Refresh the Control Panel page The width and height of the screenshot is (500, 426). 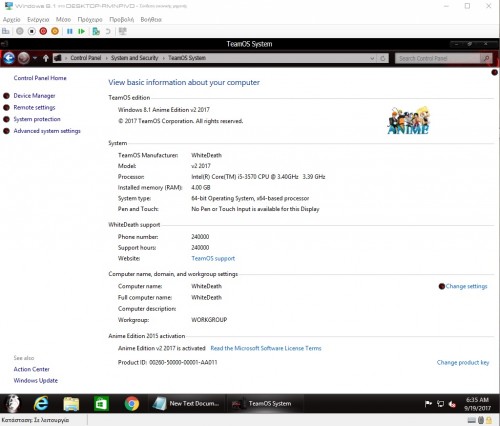383,58
